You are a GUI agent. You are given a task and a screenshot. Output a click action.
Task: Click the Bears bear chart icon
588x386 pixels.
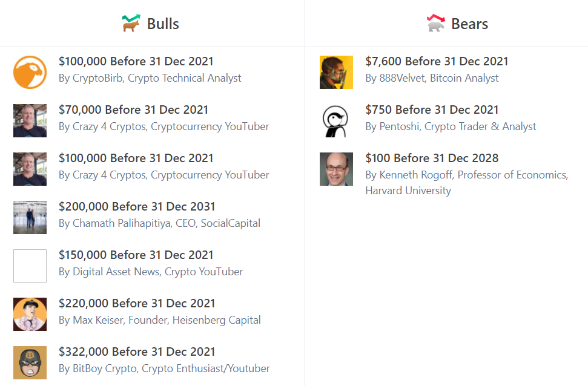(x=436, y=23)
